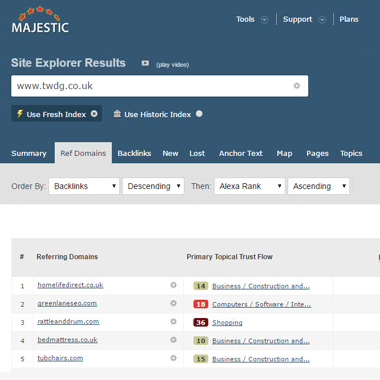Open Business / Construction link for tubchairs.com
The width and height of the screenshot is (380, 380).
tap(261, 359)
